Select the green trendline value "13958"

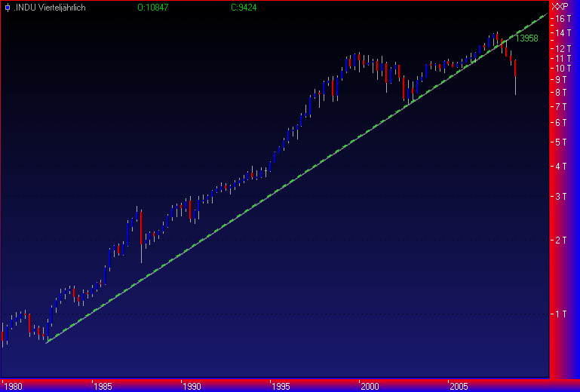(526, 38)
